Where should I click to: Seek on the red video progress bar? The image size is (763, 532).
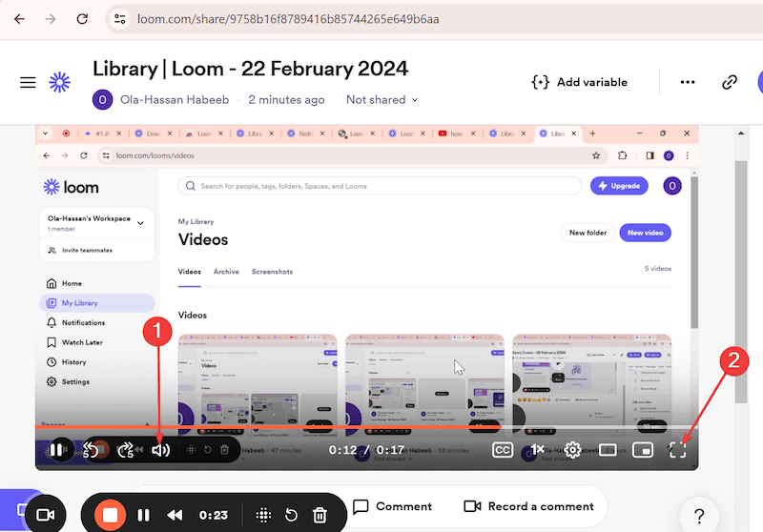[x=366, y=427]
